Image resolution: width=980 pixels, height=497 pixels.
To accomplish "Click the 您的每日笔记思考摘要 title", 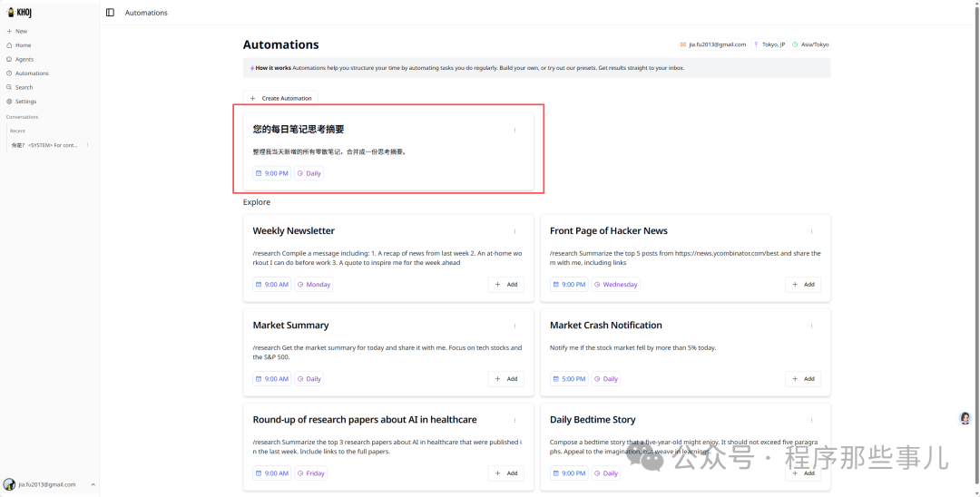I will point(299,130).
